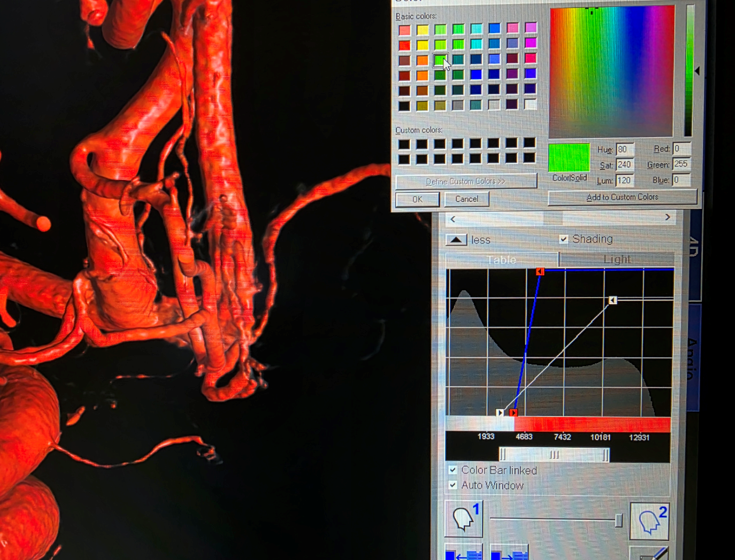Cancel the Color dialog
735x560 pixels.
pos(467,199)
